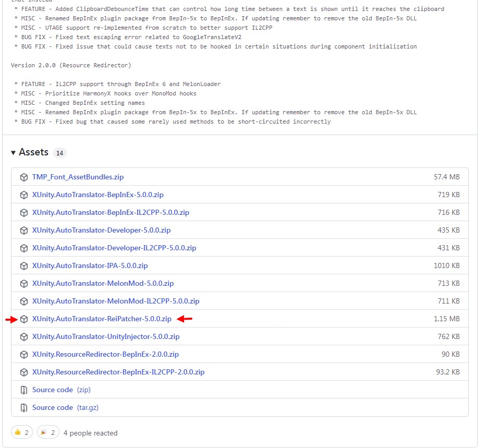Click package icon beside ResourceRedirector-BepInEx-IL2CPP-2.0.0.zip
Viewport: 485px width, 448px height.
coord(24,372)
